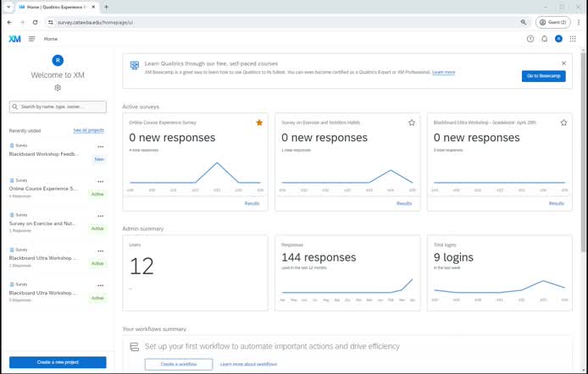Open Blackboard Workshop Feedback recent project
The height and width of the screenshot is (374, 588).
coord(44,154)
